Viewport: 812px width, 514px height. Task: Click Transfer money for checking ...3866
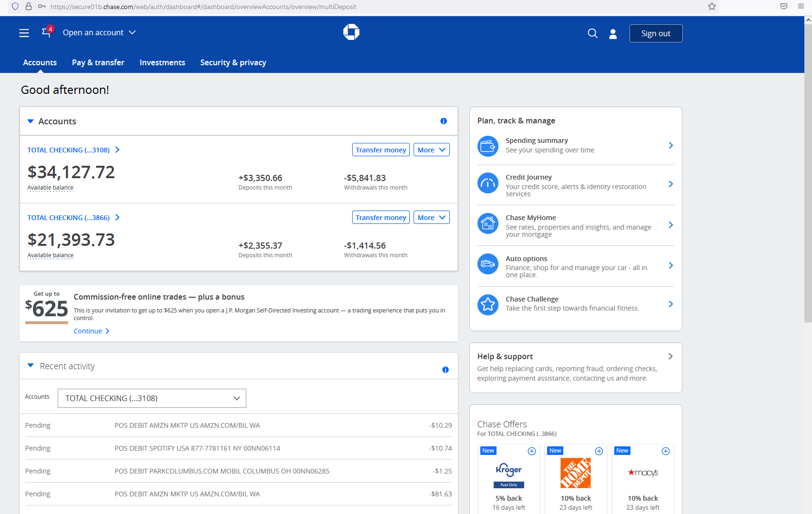(x=381, y=217)
